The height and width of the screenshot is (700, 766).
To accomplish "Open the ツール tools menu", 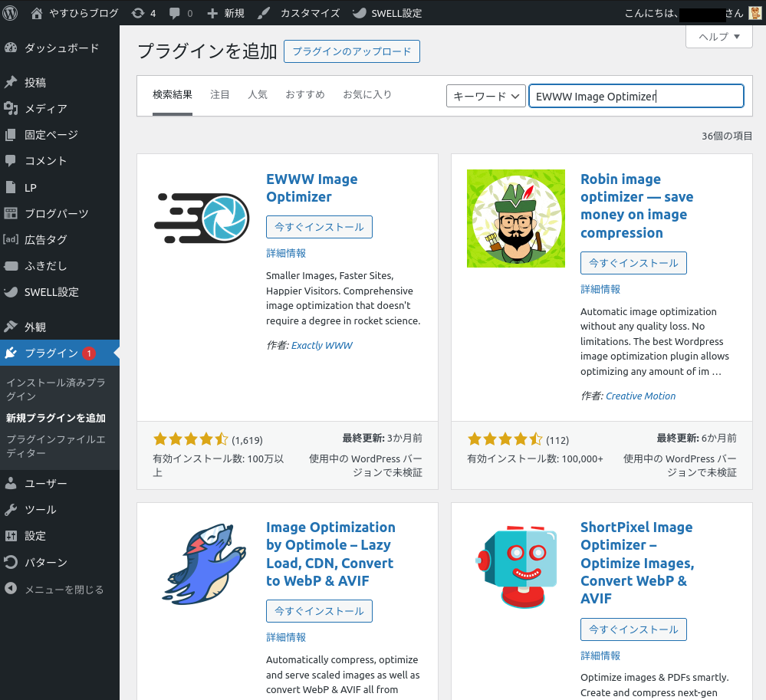I will [40, 510].
